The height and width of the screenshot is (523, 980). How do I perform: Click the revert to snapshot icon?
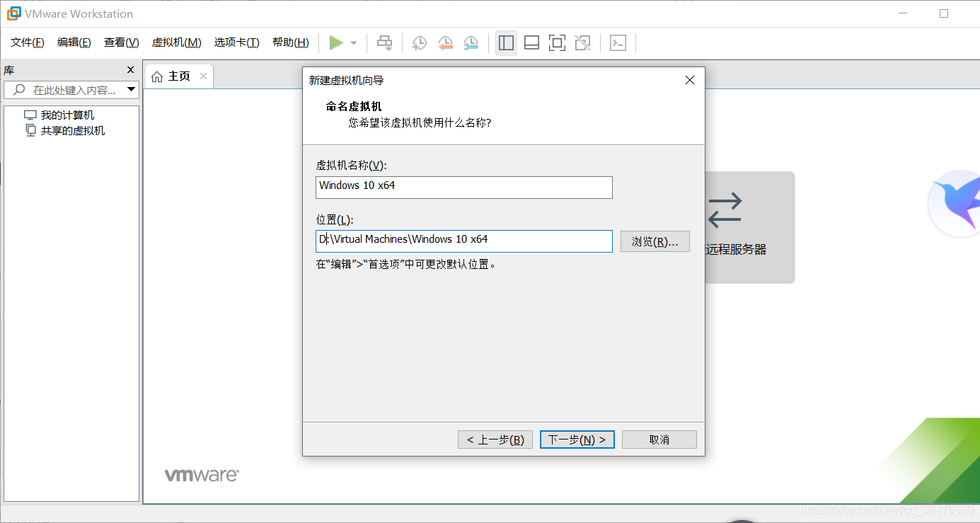pos(445,43)
